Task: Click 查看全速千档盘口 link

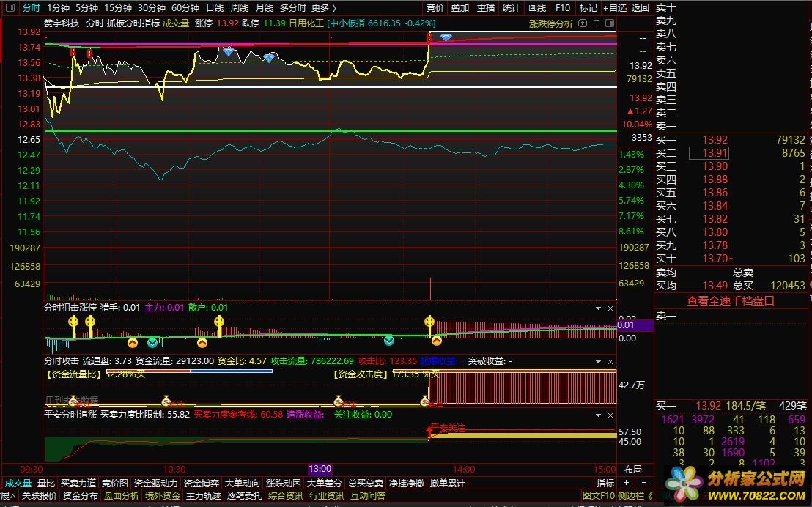Action: (730, 300)
